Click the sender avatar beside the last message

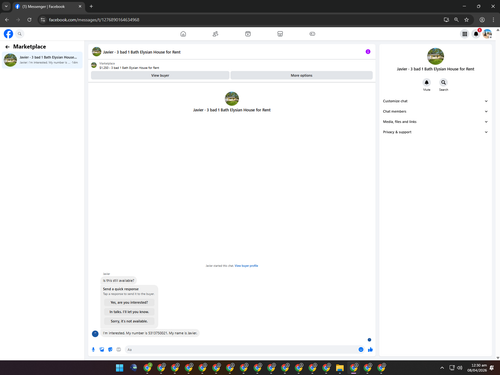pyautogui.click(x=95, y=333)
